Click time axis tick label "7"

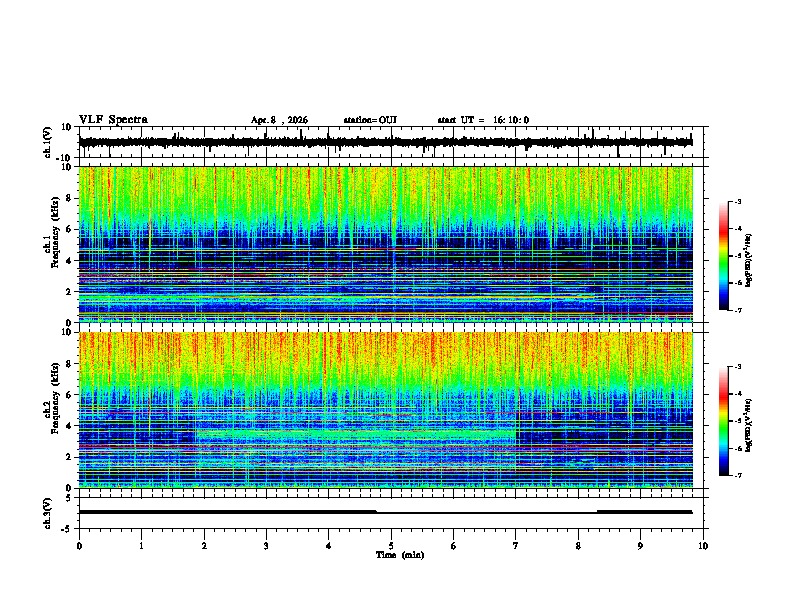click(x=516, y=546)
